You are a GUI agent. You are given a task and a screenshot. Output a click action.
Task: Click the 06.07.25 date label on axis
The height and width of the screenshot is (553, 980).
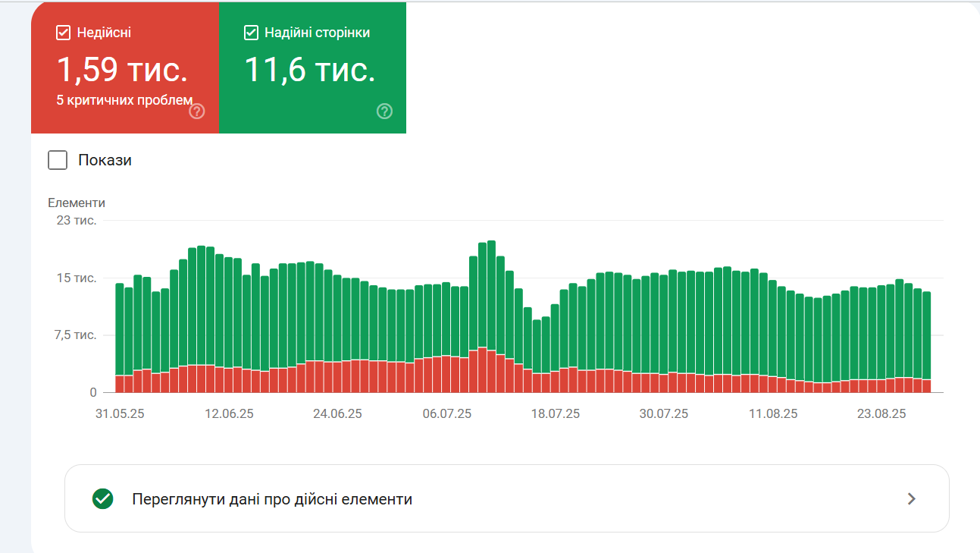[x=447, y=413]
